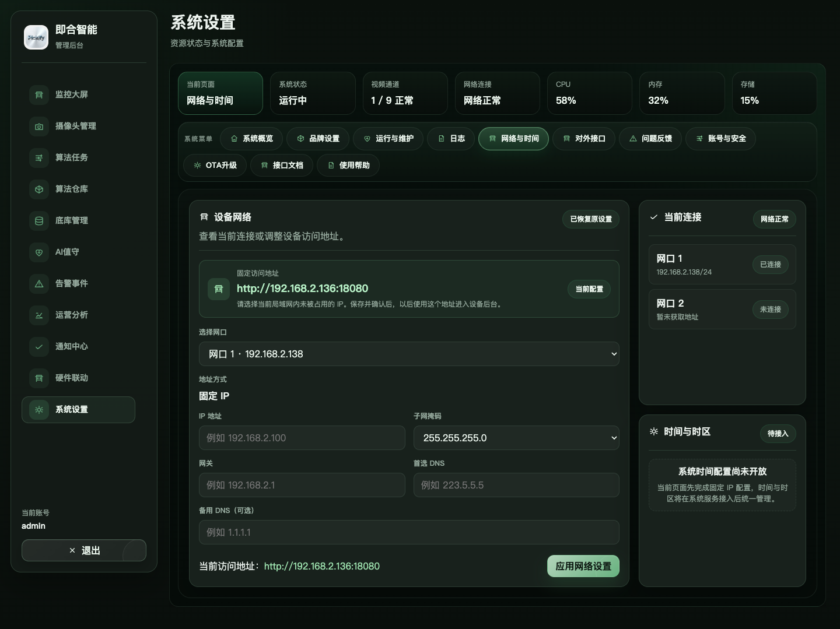Viewport: 840px width, 629px height.
Task: Open the 日志 tab
Action: (452, 139)
